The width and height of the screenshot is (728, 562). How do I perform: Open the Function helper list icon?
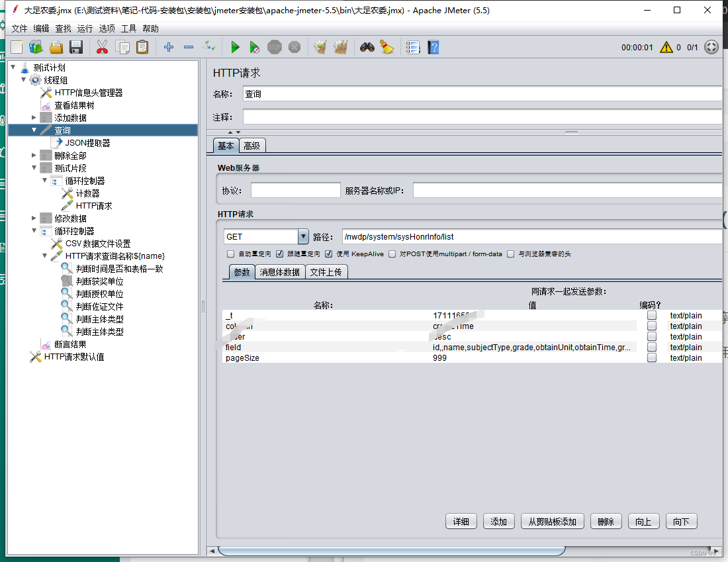(x=413, y=47)
